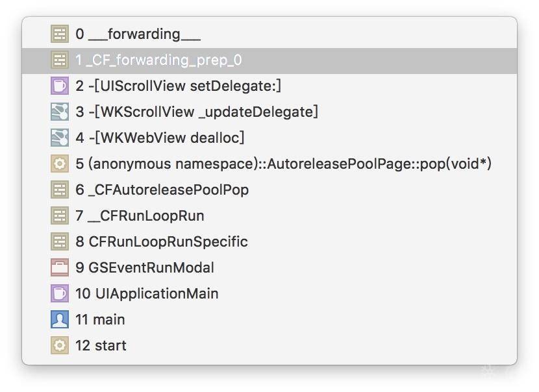Click the icon beside _CF_forwarding_prep_0 frame
539x392 pixels.
tap(60, 60)
